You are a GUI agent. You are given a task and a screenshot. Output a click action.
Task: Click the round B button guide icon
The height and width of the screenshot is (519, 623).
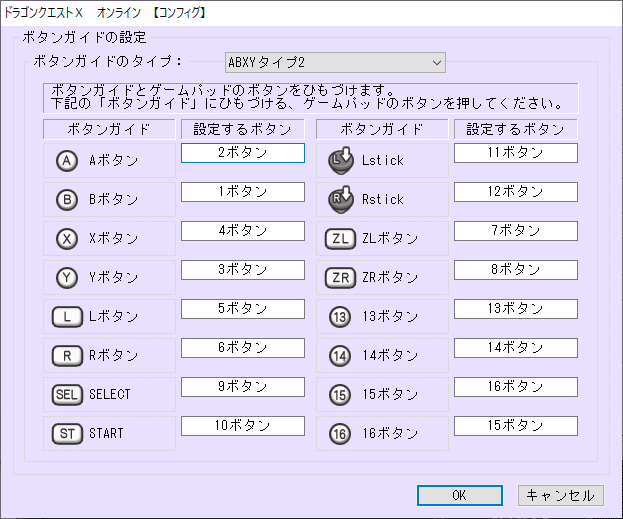(x=67, y=200)
